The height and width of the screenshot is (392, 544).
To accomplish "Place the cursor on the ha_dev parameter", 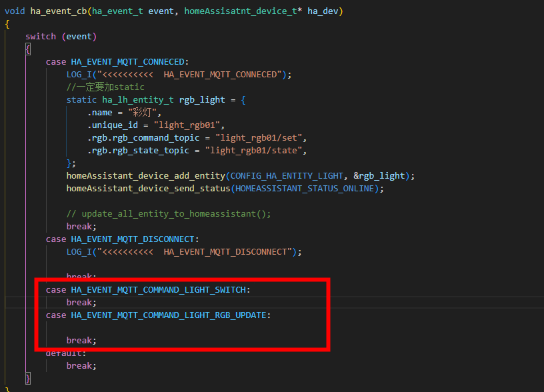I will click(x=323, y=11).
